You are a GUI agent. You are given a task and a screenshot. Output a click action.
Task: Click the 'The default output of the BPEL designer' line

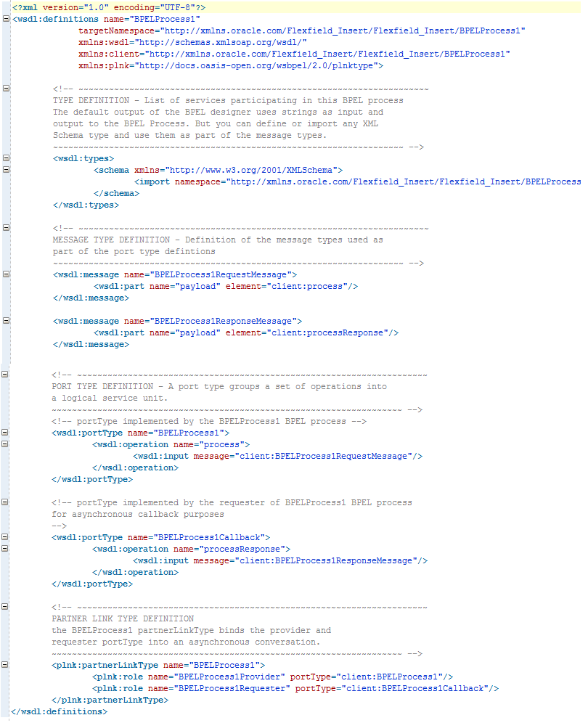pyautogui.click(x=218, y=112)
